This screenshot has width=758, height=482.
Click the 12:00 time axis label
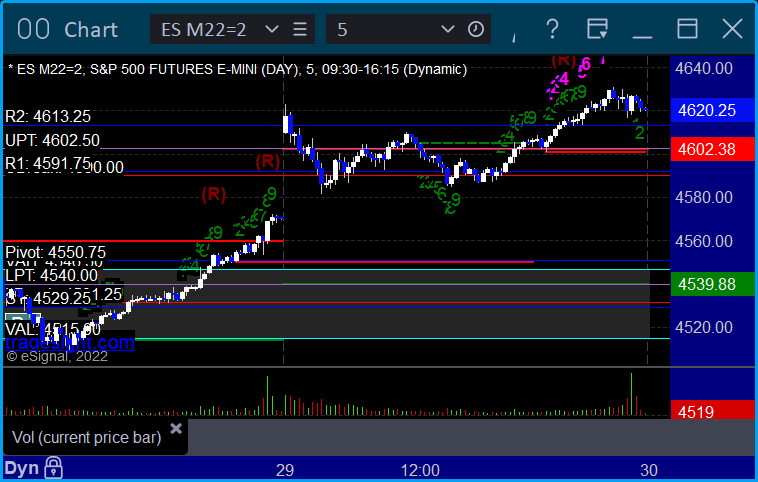tap(420, 470)
